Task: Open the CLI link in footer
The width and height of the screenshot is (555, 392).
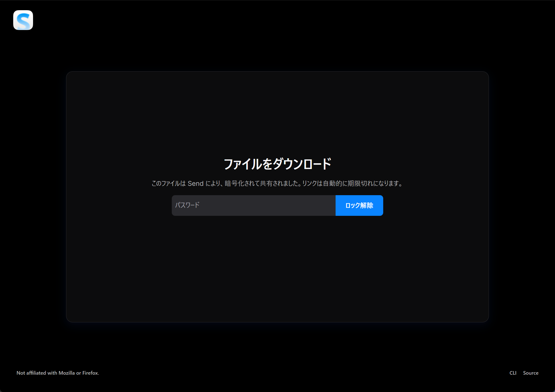Action: (x=513, y=373)
